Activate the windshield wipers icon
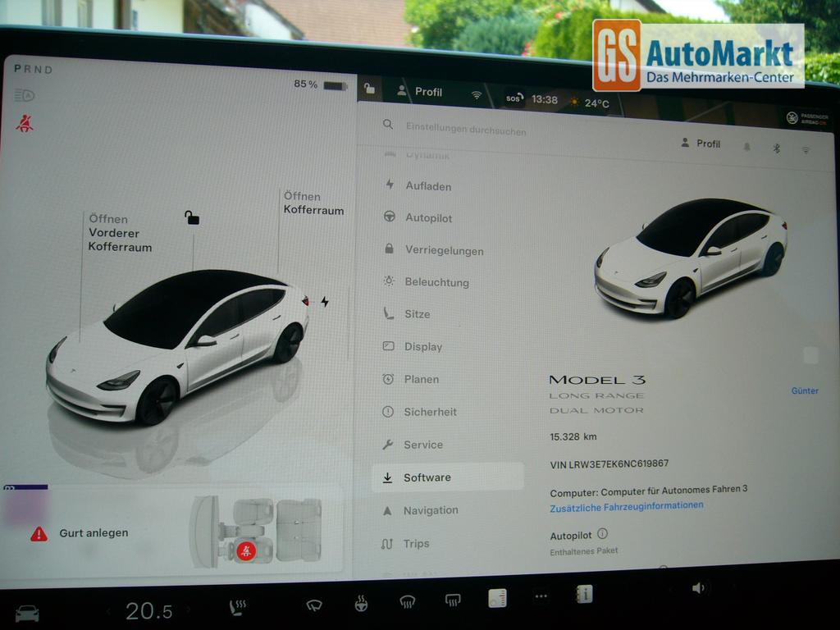This screenshot has height=630, width=840. 314,605
